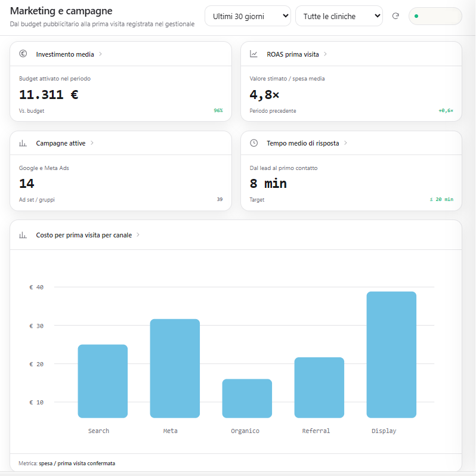
Task: Click the Target label in response card
Action: 257,200
